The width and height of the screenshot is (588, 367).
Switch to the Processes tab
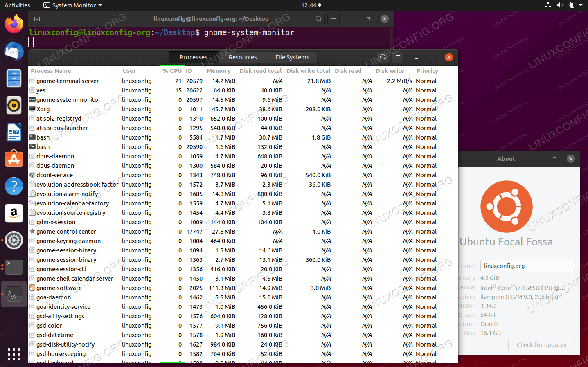point(193,57)
